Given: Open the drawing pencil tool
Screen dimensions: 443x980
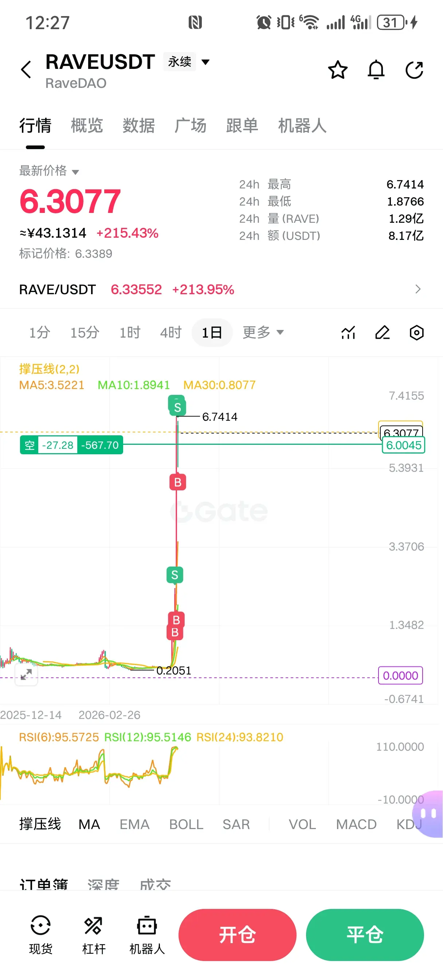Looking at the screenshot, I should (x=382, y=332).
